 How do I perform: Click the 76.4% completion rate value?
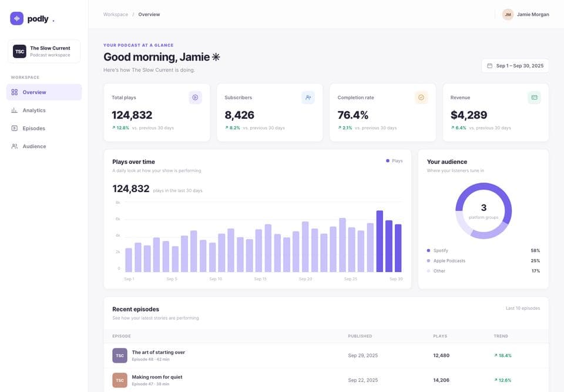point(353,115)
